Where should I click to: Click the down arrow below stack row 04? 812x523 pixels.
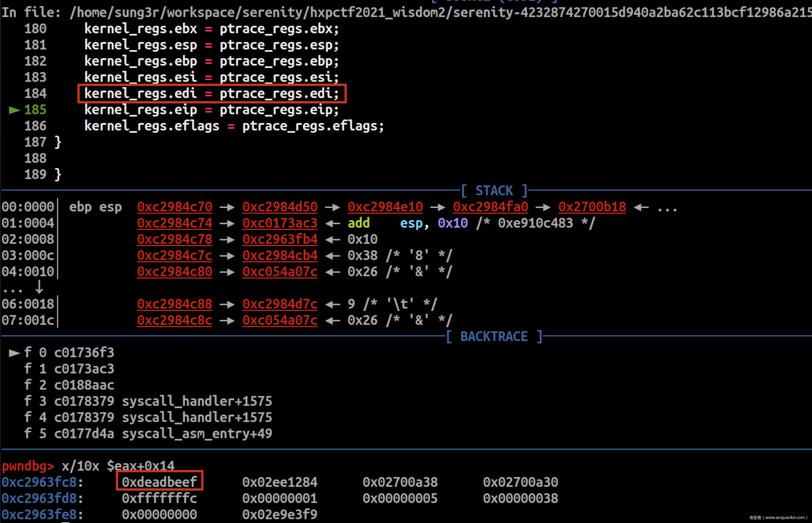pyautogui.click(x=39, y=287)
